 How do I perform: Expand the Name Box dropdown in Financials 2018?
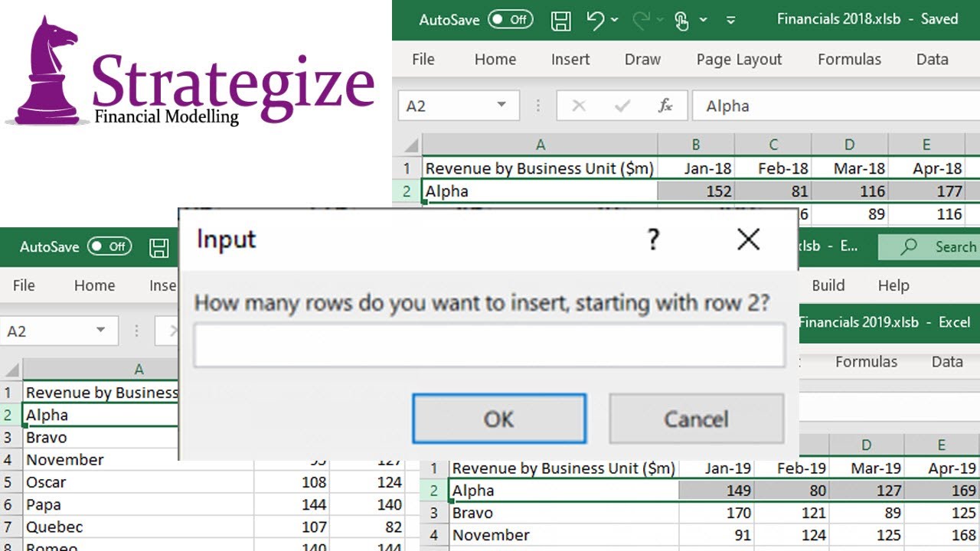501,106
